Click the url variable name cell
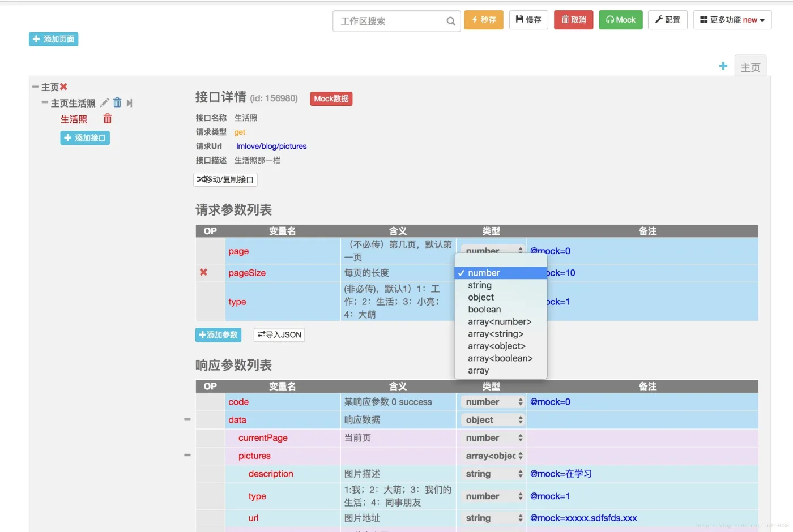Viewport: 793px width, 532px height. pos(283,518)
